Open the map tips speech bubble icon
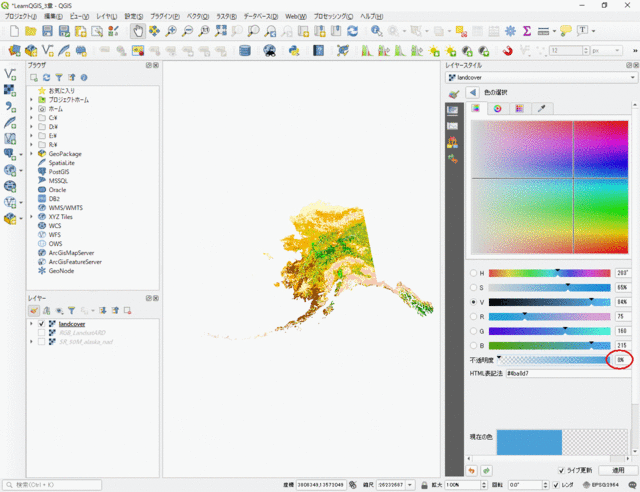Viewport: 640px width, 492px height. pyautogui.click(x=566, y=31)
